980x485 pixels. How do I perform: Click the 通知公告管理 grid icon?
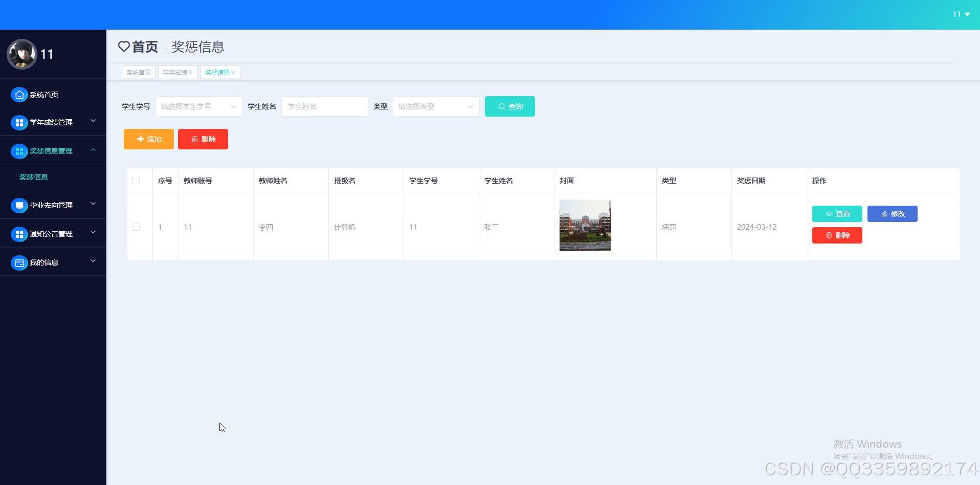[19, 234]
